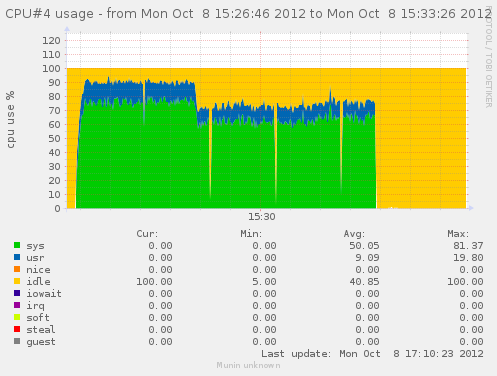The width and height of the screenshot is (497, 376).
Task: Click the idle max value 100.00
Action: [465, 282]
